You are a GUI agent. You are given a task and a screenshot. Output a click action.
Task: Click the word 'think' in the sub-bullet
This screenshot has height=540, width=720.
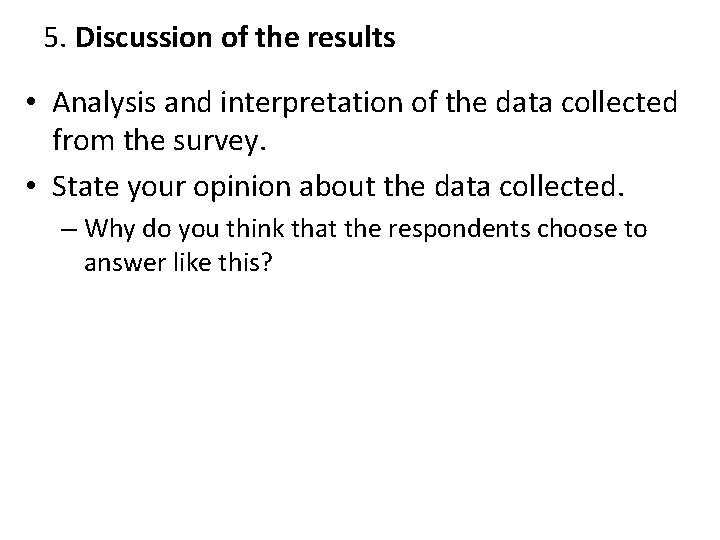(255, 229)
